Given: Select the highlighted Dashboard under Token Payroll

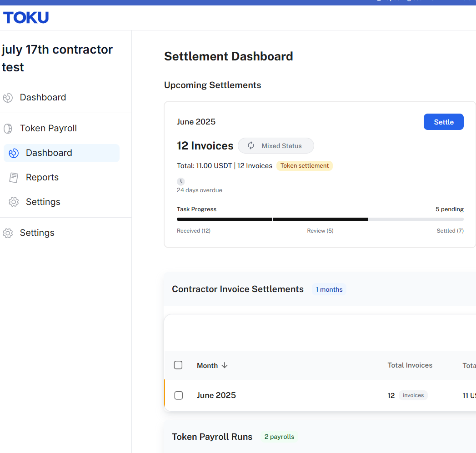Looking at the screenshot, I should click(61, 153).
